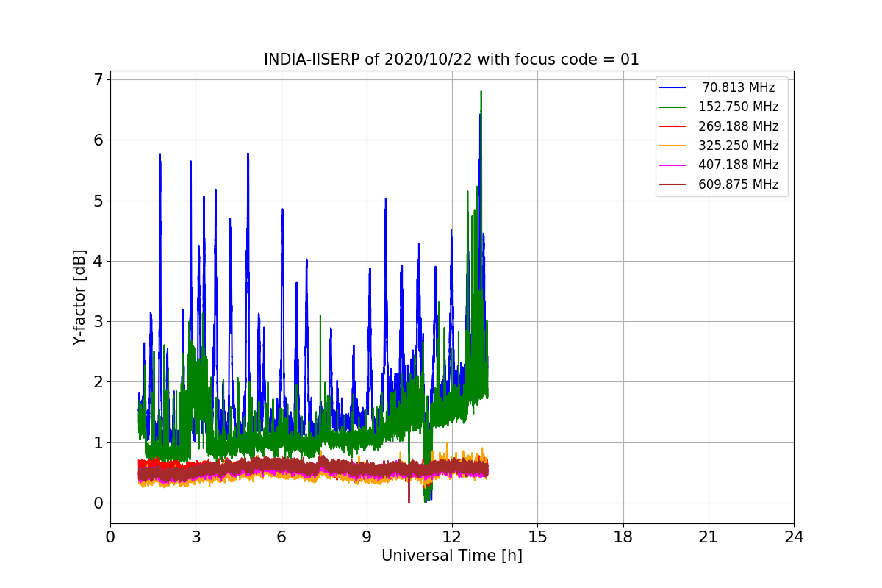This screenshot has height=588, width=882.
Task: Click the red line swatch in legend
Action: click(x=673, y=127)
